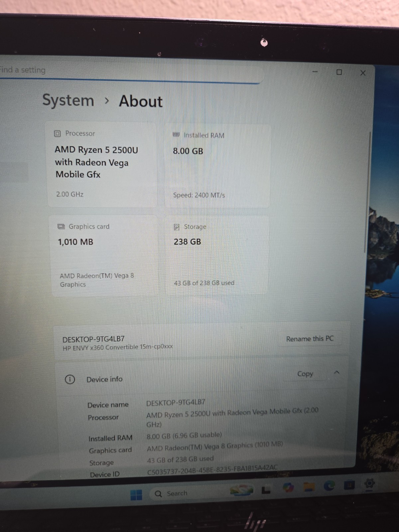This screenshot has height=532, width=399.
Task: Select the 1,010 MB graphics value
Action: [75, 242]
